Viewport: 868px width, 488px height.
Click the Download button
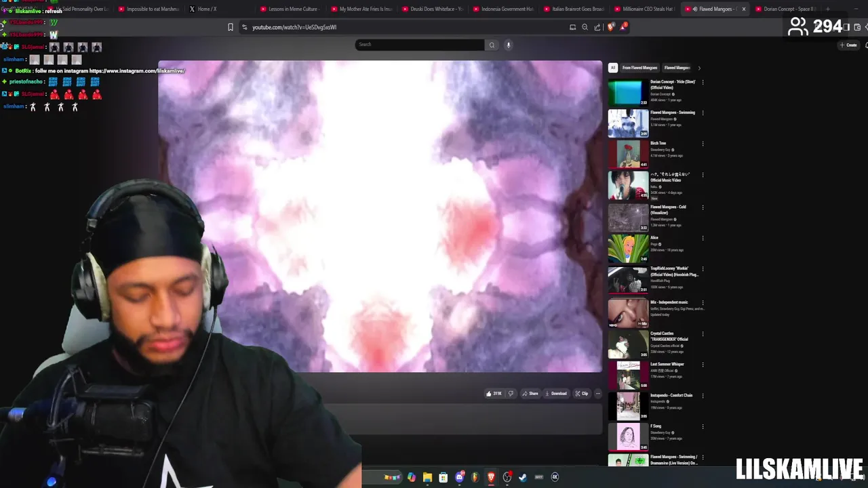click(x=555, y=393)
